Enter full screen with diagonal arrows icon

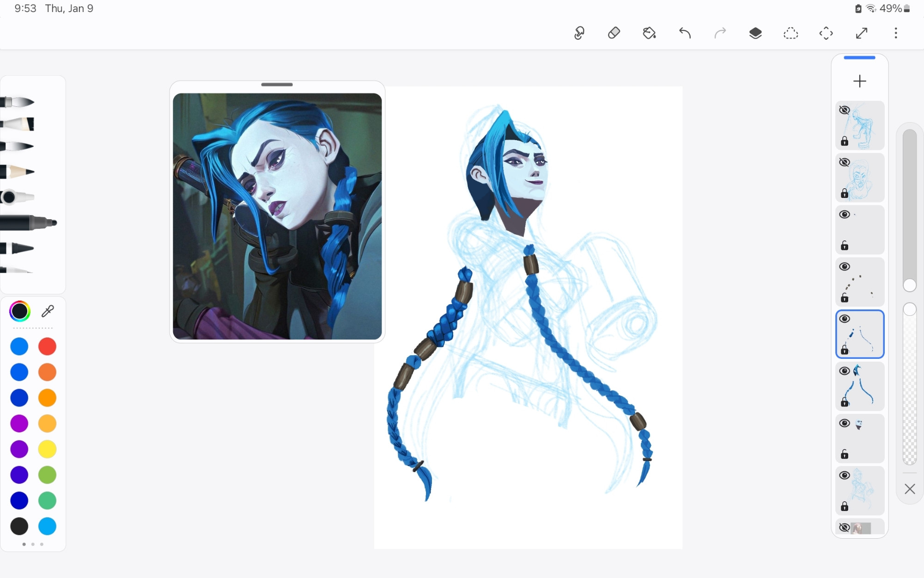862,33
